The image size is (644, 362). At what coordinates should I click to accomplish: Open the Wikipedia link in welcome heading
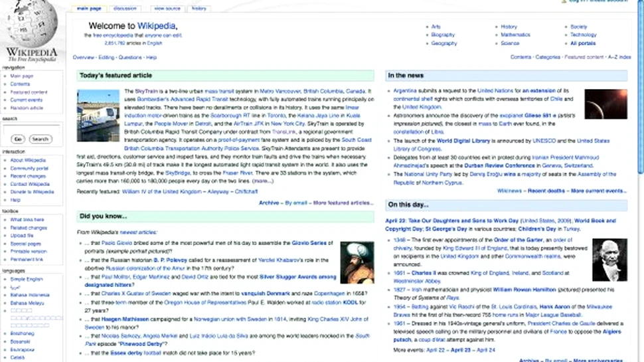coord(156,26)
